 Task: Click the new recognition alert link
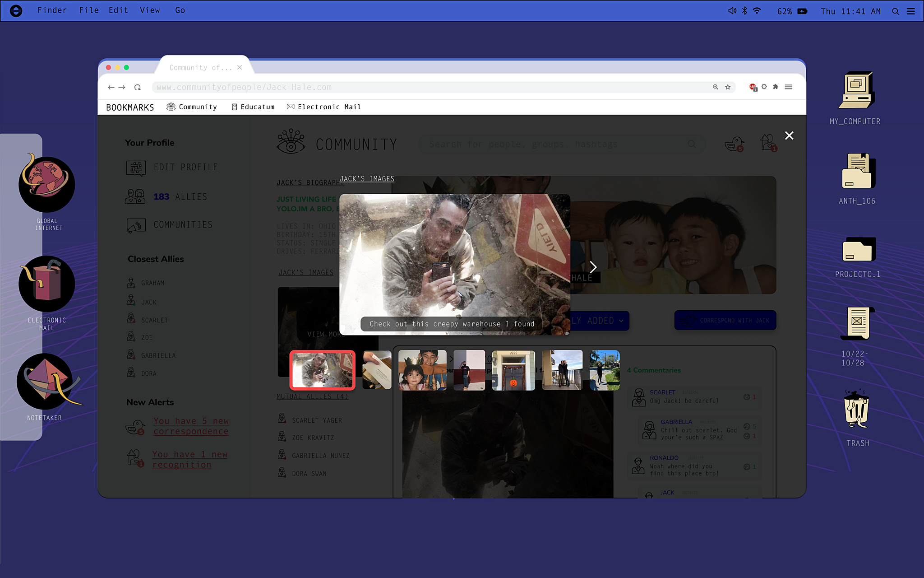coord(190,459)
